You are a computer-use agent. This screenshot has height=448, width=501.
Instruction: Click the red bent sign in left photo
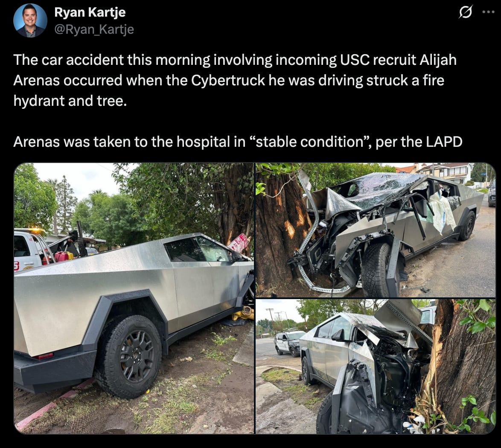[x=239, y=243]
